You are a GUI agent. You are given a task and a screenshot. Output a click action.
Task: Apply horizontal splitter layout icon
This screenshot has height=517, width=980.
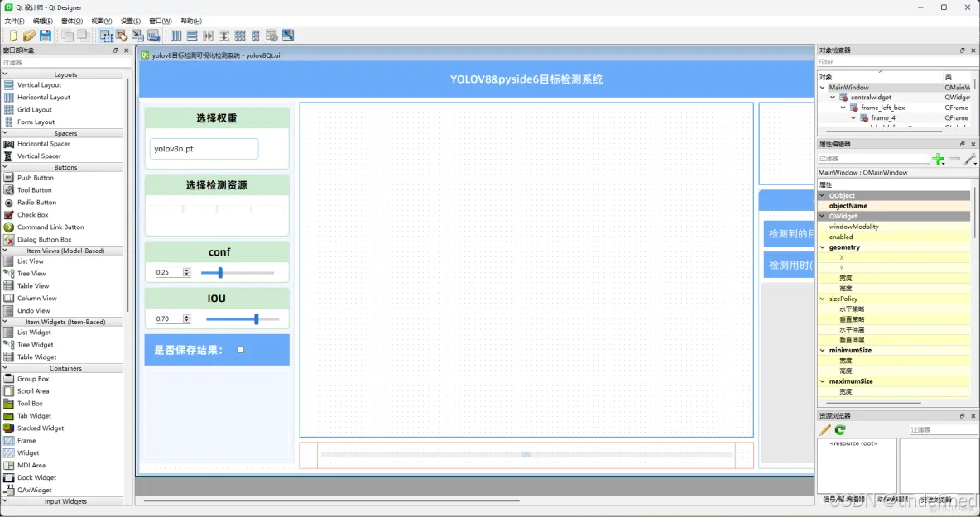tap(208, 36)
